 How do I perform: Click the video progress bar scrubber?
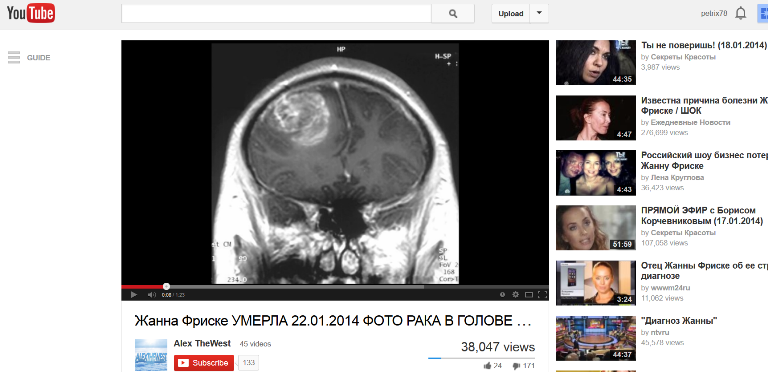pos(167,286)
